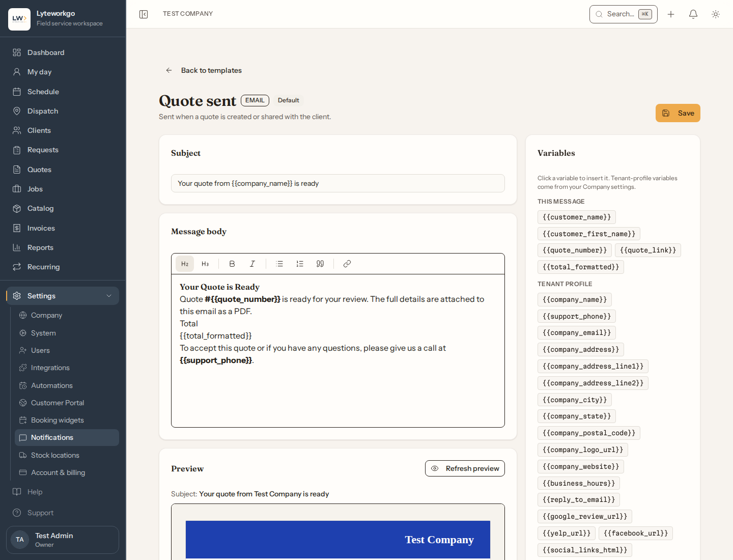Open Invoices section
This screenshot has width=733, height=560.
[x=63, y=228]
